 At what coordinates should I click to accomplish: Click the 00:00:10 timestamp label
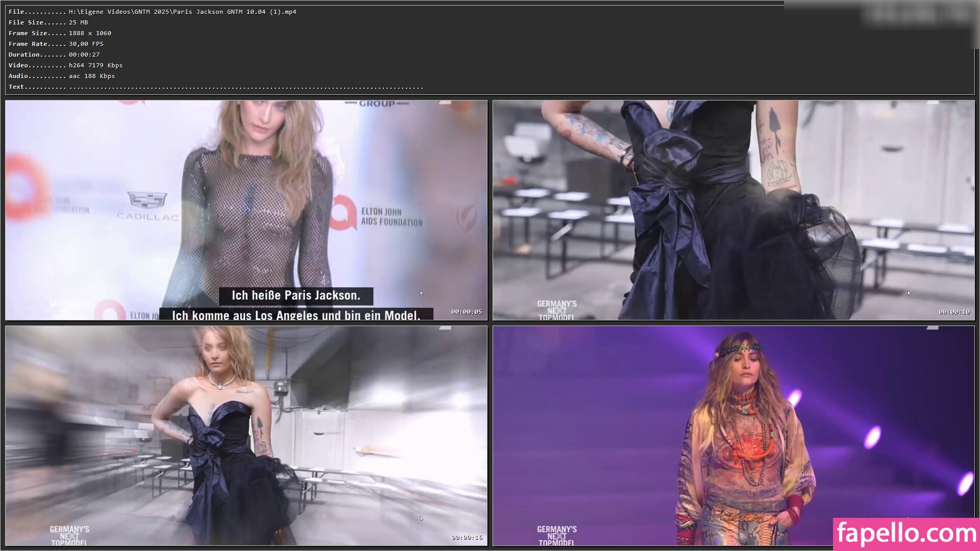pos(953,312)
